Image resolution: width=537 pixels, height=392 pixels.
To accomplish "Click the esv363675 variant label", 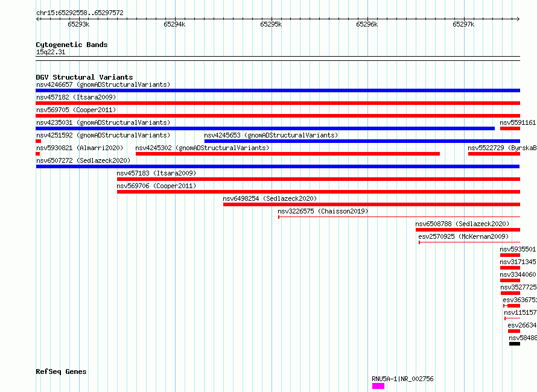I will 520,300.
